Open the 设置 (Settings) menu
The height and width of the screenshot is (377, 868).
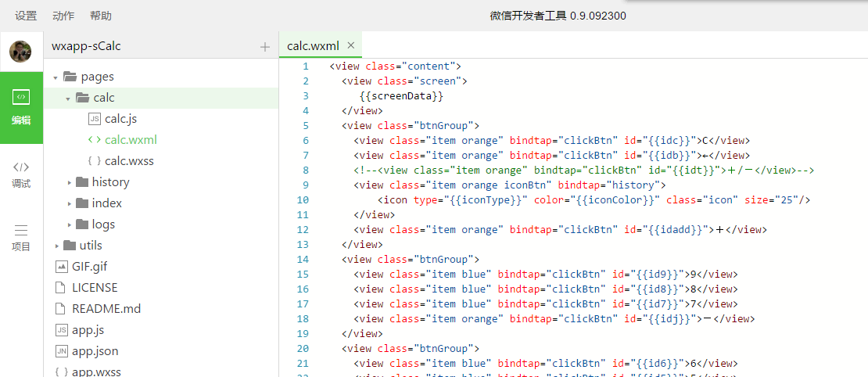(x=26, y=16)
